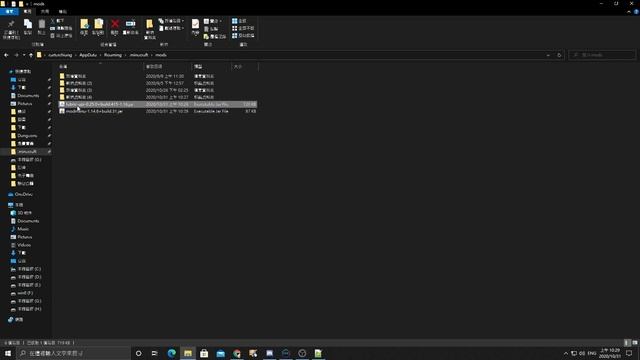Viewport: 640px width, 360px height.
Task: Click Select none in the ribbon
Action: pyautogui.click(x=243, y=28)
